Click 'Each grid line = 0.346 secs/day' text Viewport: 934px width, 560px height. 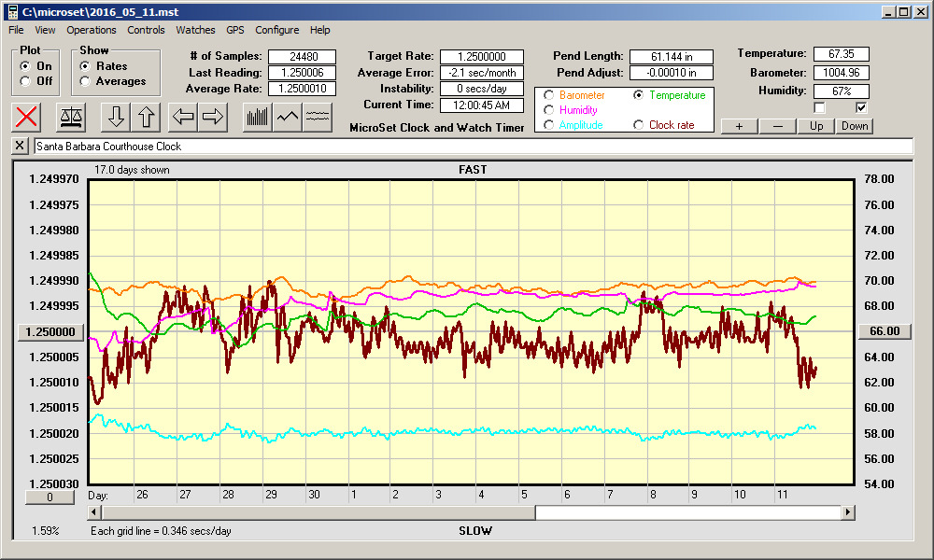point(161,531)
